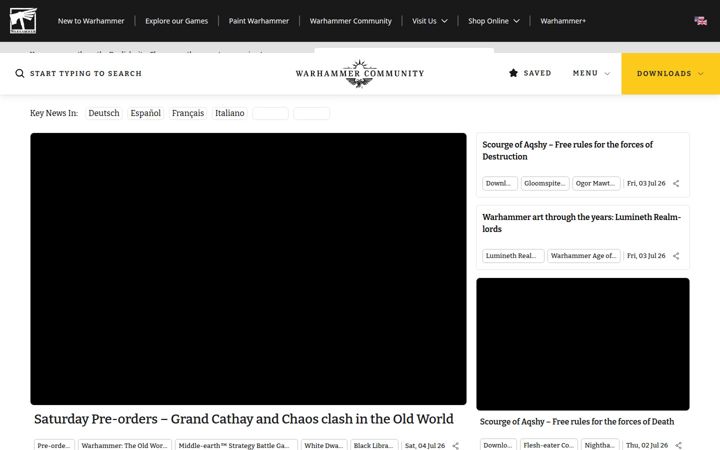Open the yellow Downloads dropdown
This screenshot has width=720, height=450.
670,73
